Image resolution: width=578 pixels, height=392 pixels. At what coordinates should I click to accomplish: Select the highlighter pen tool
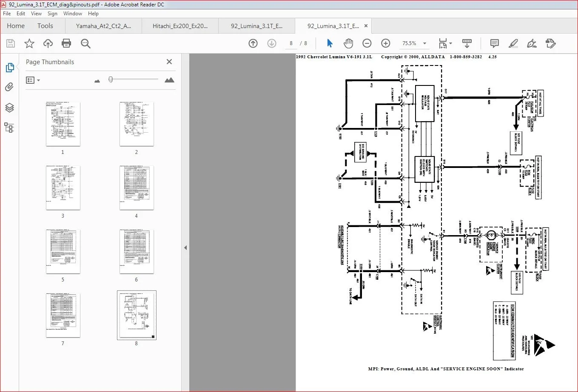tap(513, 43)
